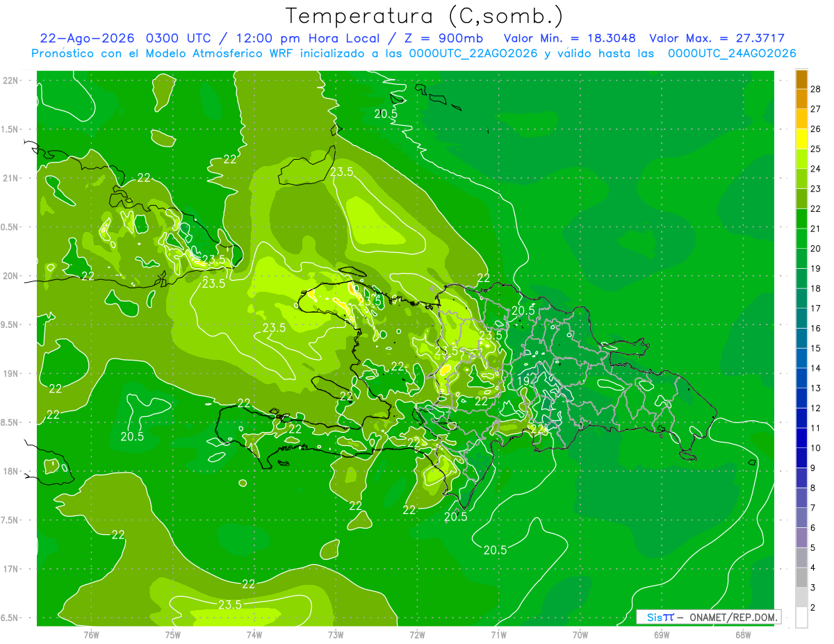Click the '17N' latitude axis label
This screenshot has width=834, height=644.
(x=10, y=569)
